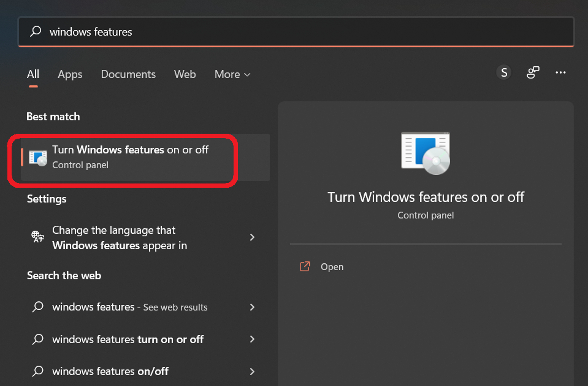Click the chevron next to the language setting
Screen dimensions: 588x386
click(252, 237)
